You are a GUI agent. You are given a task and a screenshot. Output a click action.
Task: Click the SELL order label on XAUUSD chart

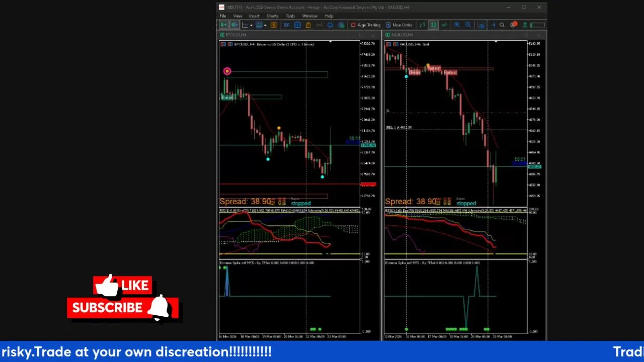399,128
